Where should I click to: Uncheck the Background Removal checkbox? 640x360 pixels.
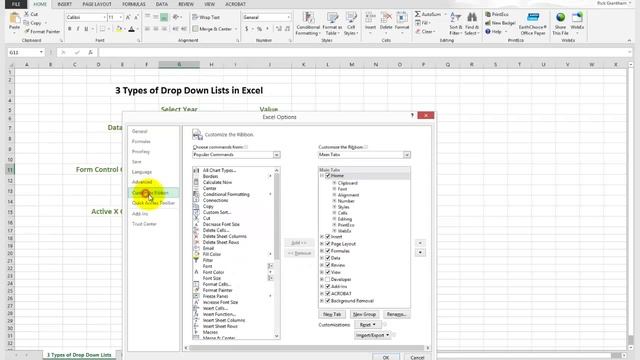(328, 301)
